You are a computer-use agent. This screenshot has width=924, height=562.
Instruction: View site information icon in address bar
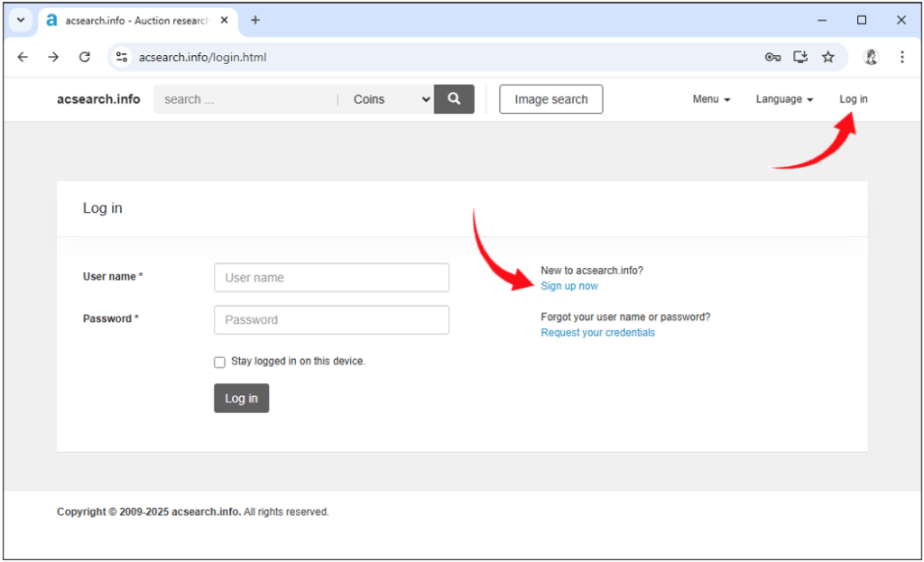[122, 57]
